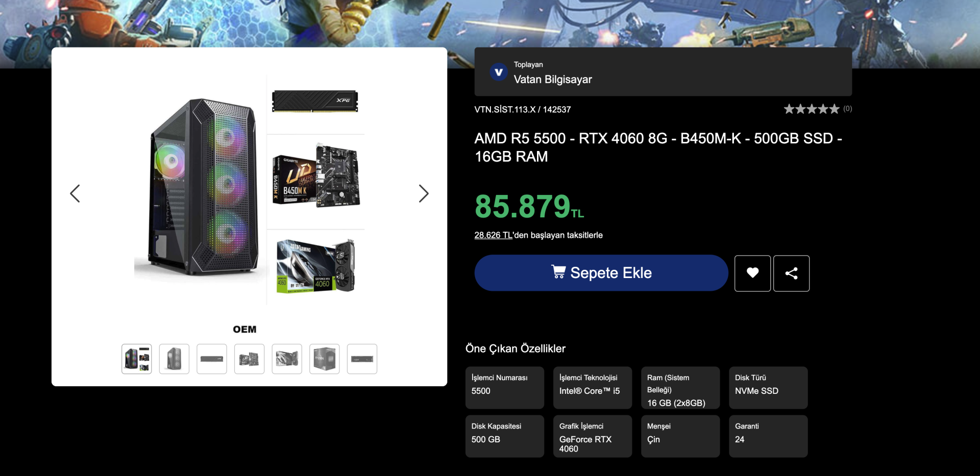Click the large main product image

pos(249,190)
